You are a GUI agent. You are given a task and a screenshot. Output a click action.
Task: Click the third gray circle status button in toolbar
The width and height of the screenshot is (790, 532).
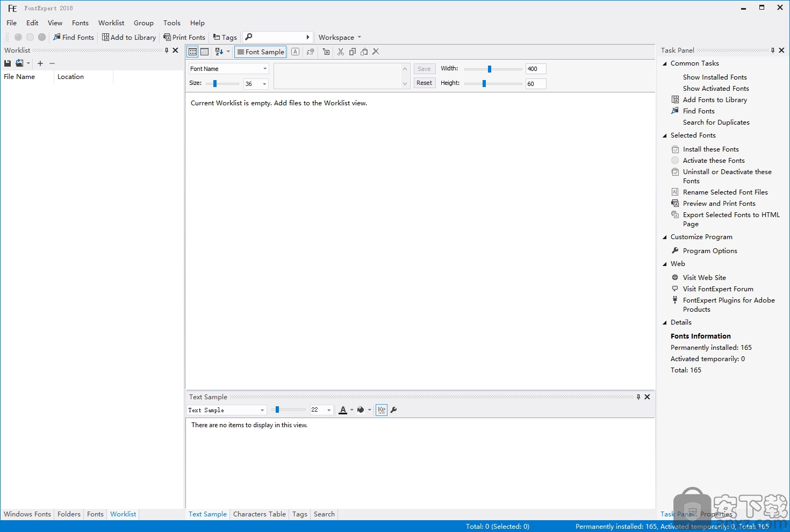[42, 37]
